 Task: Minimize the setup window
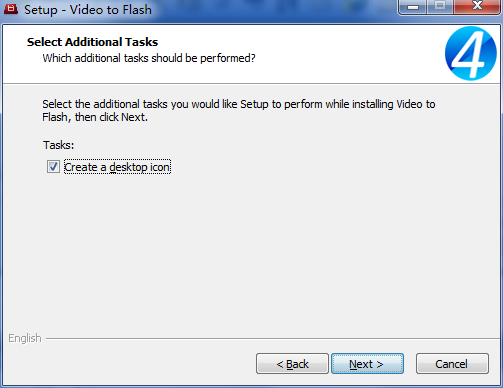coord(413,7)
